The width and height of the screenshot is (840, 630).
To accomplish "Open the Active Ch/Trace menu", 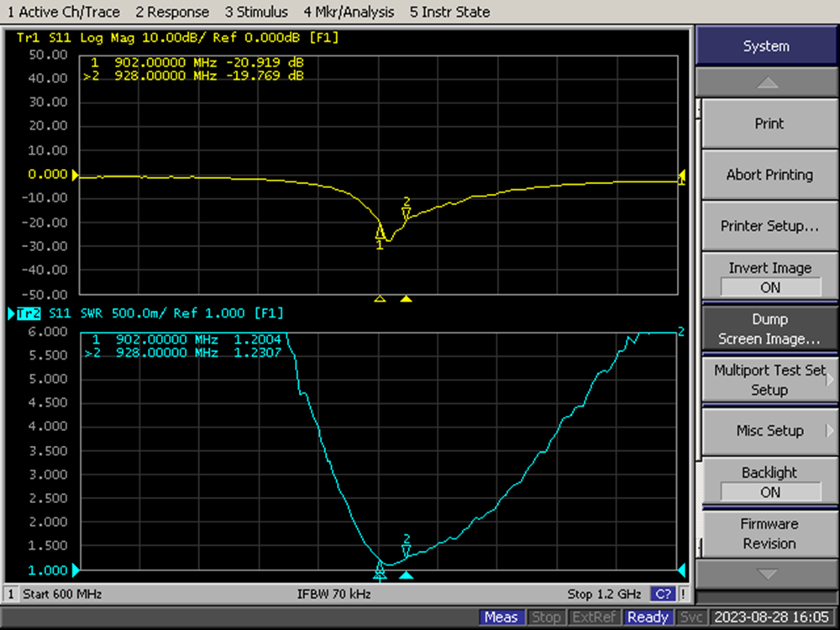I will click(x=63, y=12).
